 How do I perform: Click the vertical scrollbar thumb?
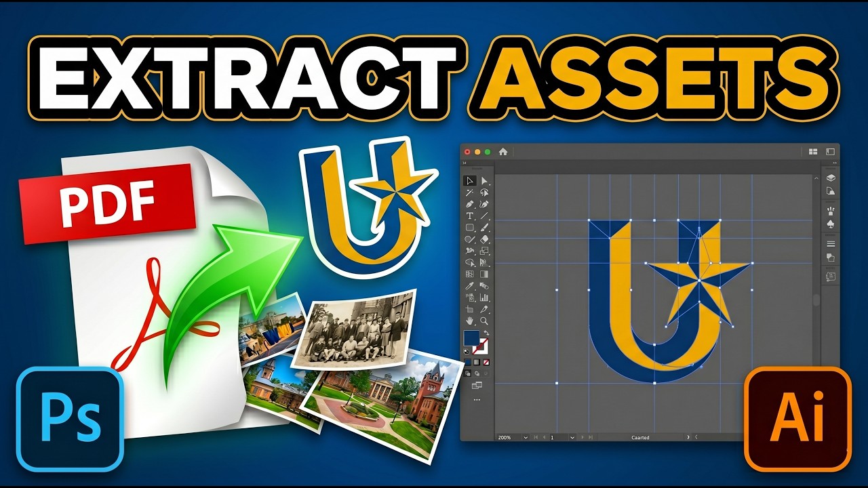coord(816,299)
